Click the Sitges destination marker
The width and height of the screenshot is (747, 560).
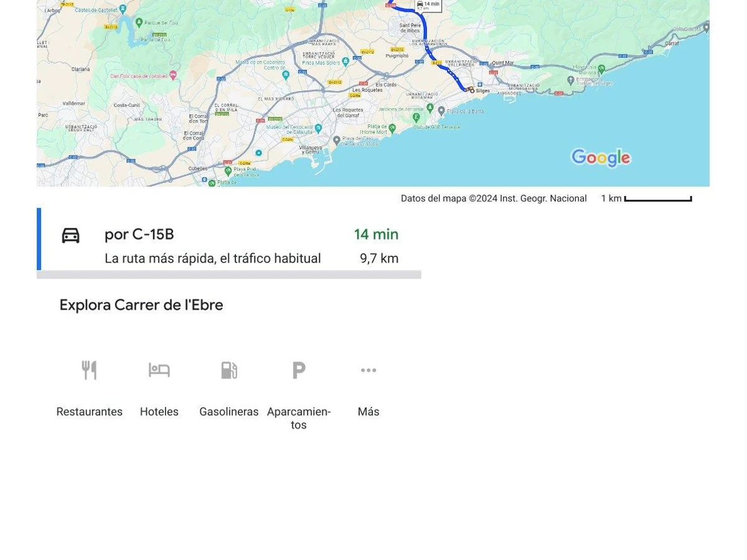471,90
